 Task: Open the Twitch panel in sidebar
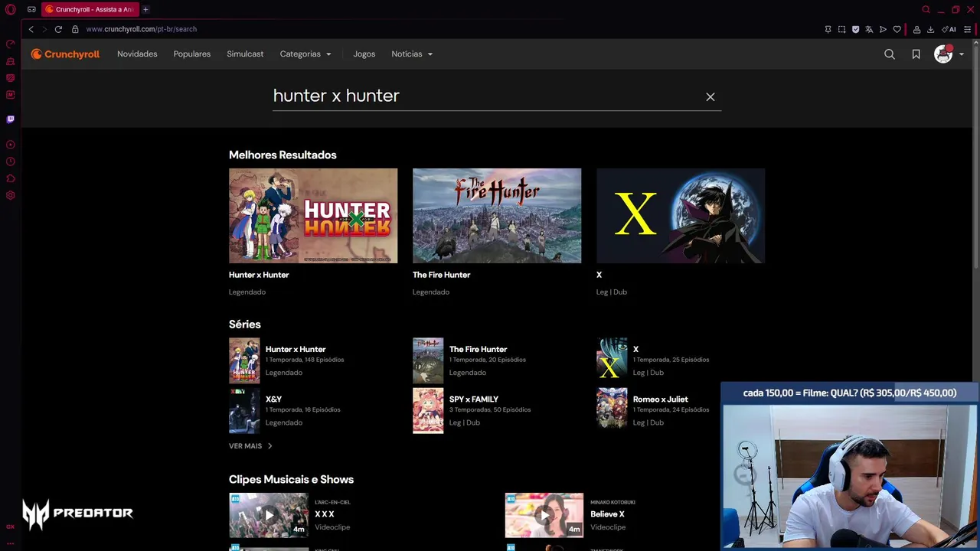(10, 119)
